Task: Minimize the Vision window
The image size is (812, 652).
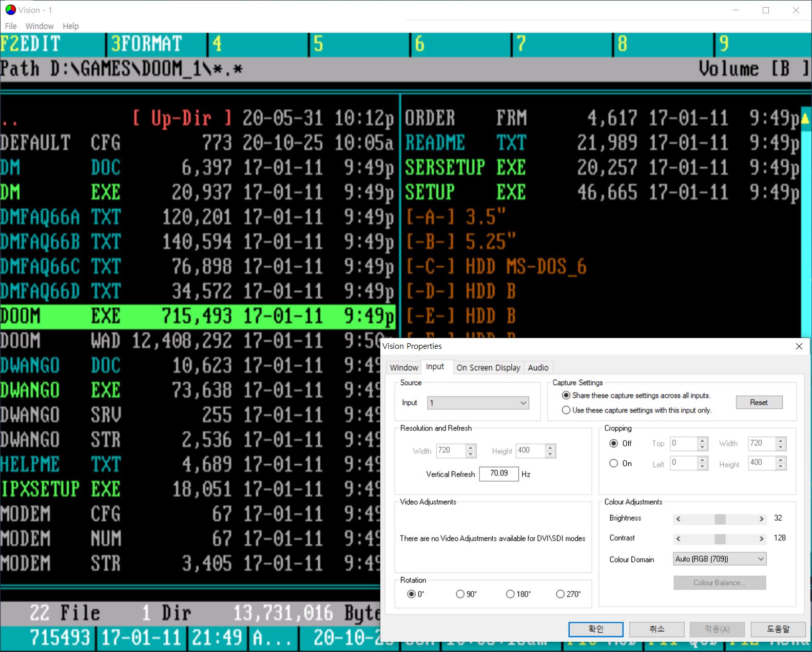Action: [x=736, y=10]
